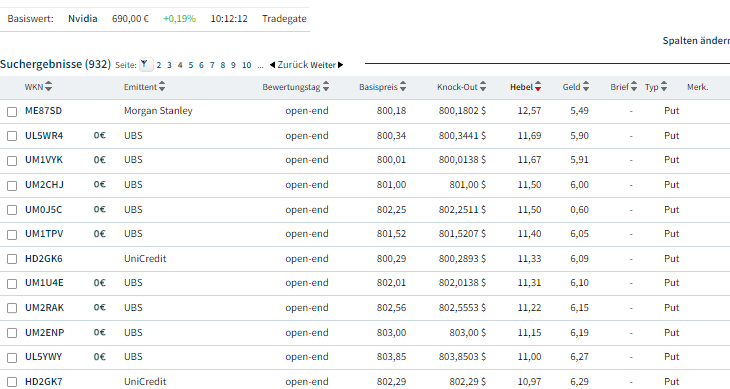Click the 0€ badge for UL5YWY
This screenshot has height=389, width=730.
[x=100, y=356]
